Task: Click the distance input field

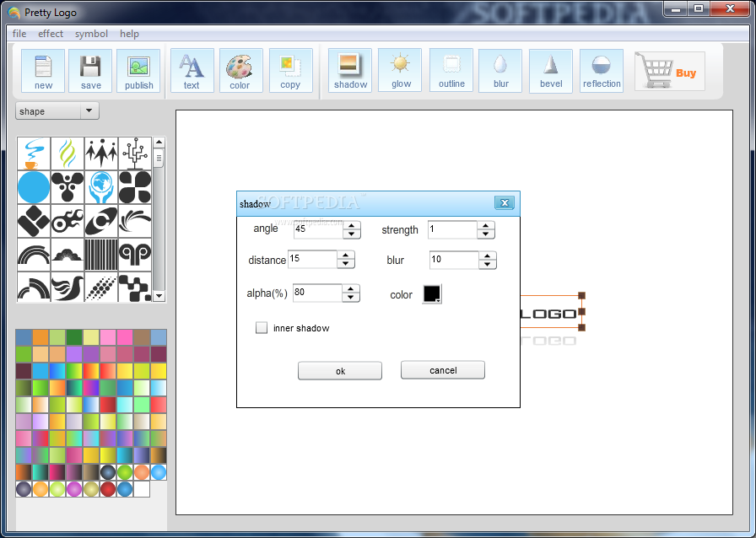Action: click(x=312, y=260)
